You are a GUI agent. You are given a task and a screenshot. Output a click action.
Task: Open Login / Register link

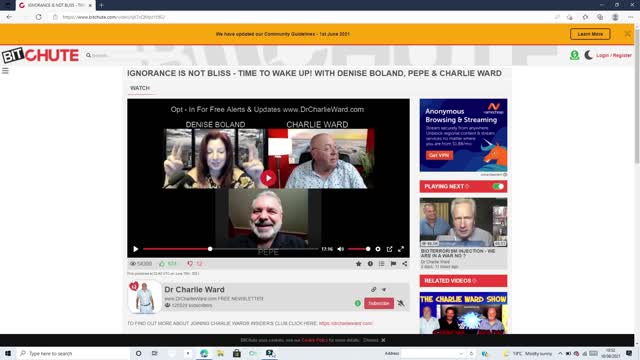[614, 55]
